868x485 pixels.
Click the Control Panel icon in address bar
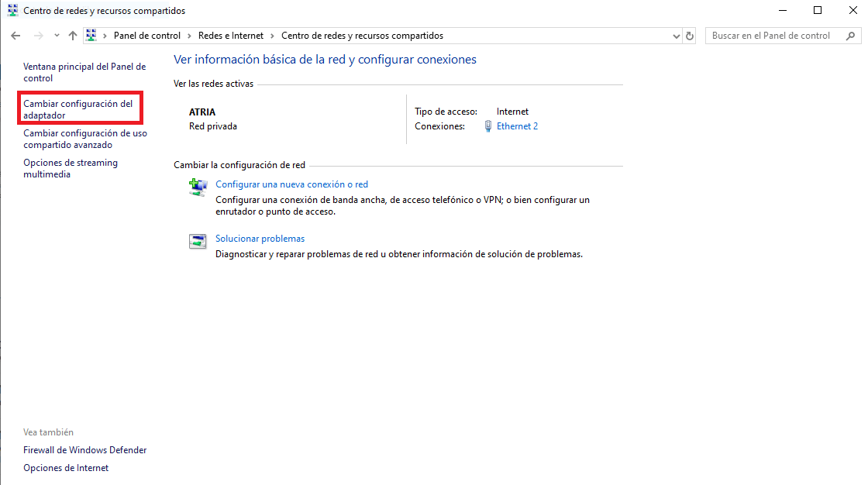pyautogui.click(x=91, y=36)
